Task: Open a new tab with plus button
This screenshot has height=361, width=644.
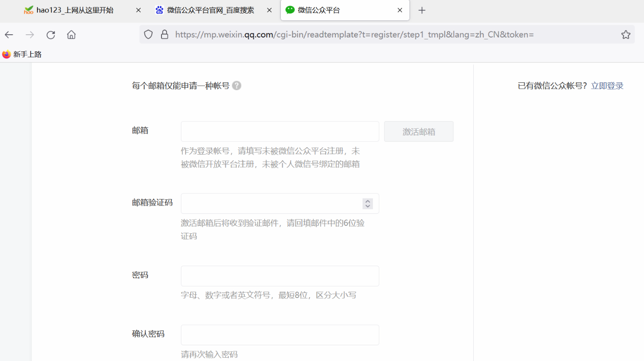Action: [421, 10]
